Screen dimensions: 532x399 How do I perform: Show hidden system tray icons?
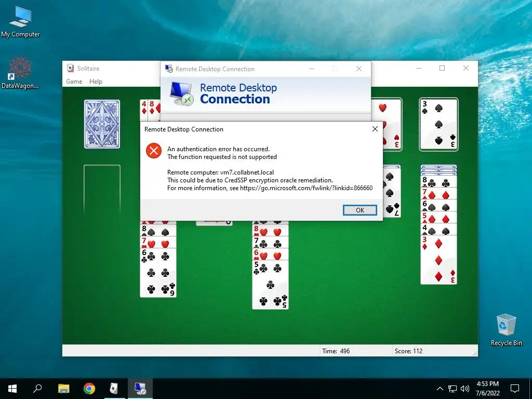[x=440, y=389]
